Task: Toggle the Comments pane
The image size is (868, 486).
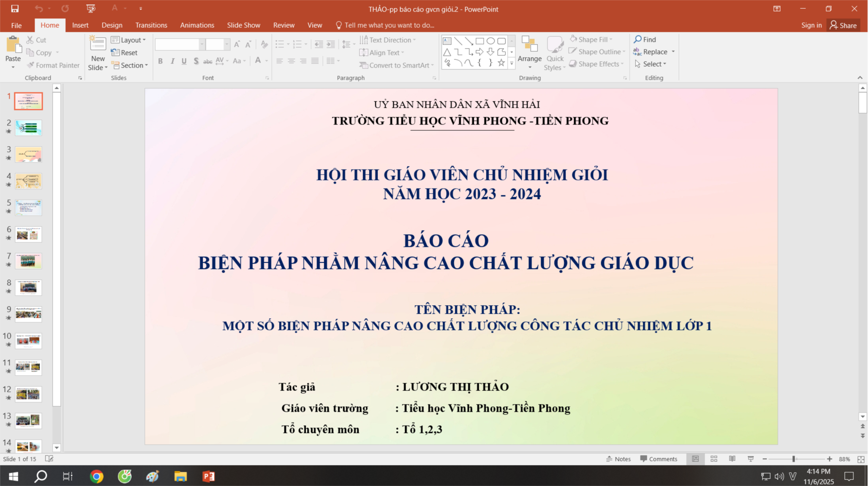Action: coord(658,459)
